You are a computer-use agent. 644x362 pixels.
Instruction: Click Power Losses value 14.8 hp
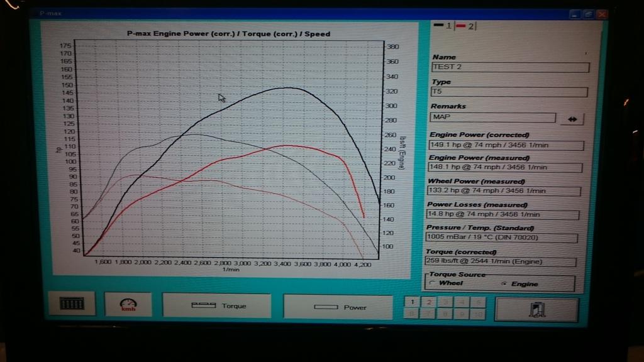(502, 214)
